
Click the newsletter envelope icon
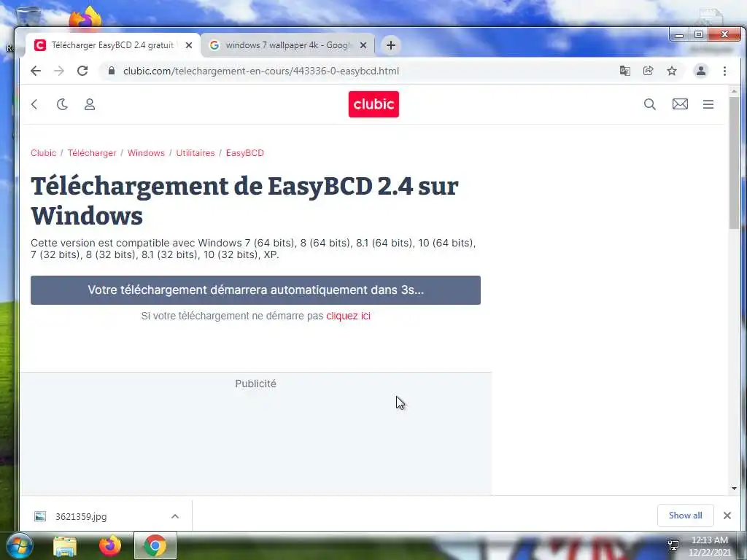coord(680,104)
